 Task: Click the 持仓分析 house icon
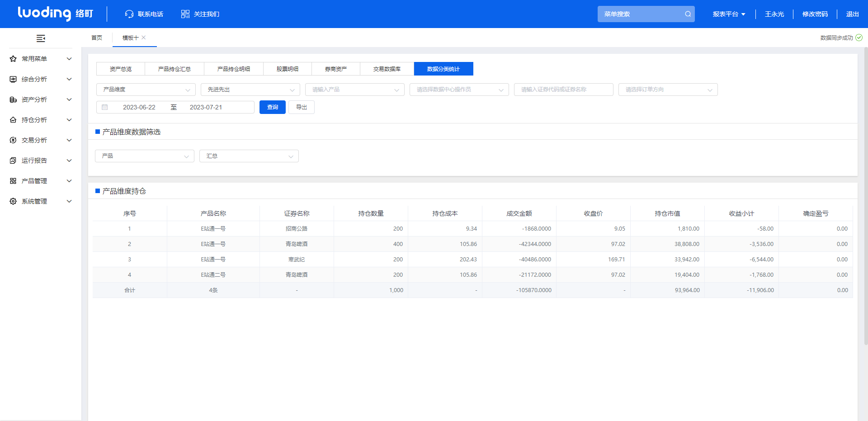pyautogui.click(x=13, y=120)
